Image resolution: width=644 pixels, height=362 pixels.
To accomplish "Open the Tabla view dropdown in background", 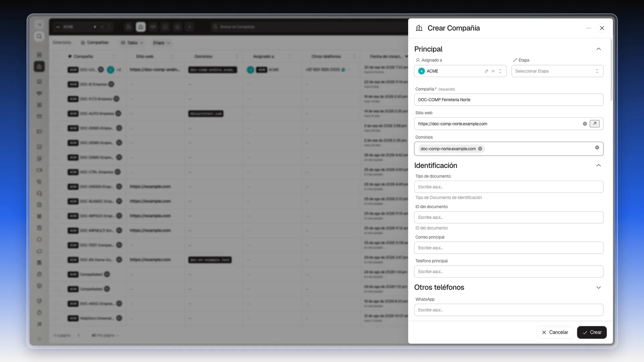I will (x=132, y=43).
